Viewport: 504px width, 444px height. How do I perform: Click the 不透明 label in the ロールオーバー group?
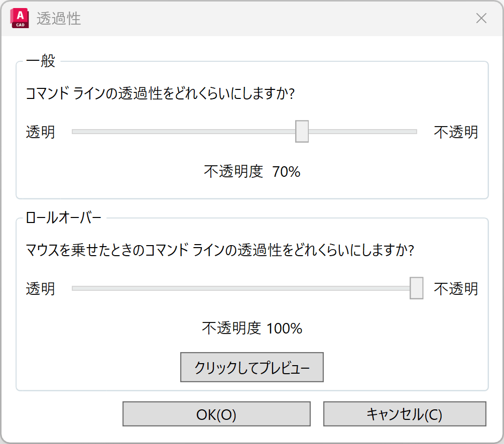point(456,289)
